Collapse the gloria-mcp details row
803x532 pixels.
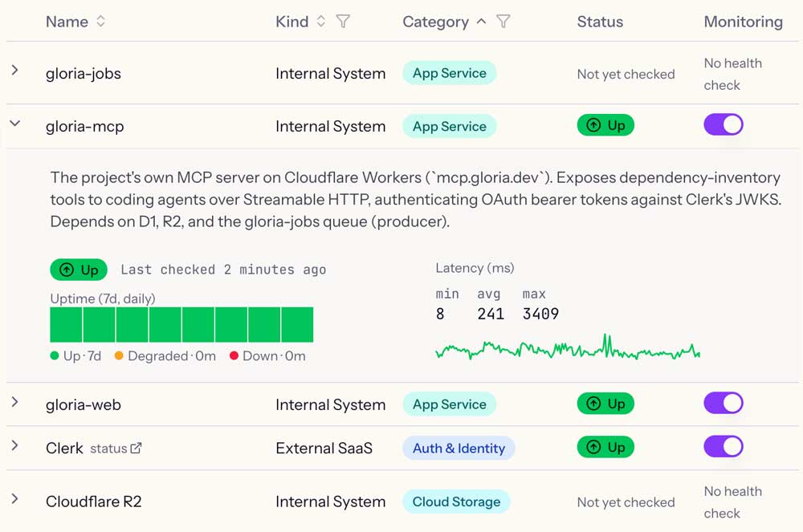(14, 124)
